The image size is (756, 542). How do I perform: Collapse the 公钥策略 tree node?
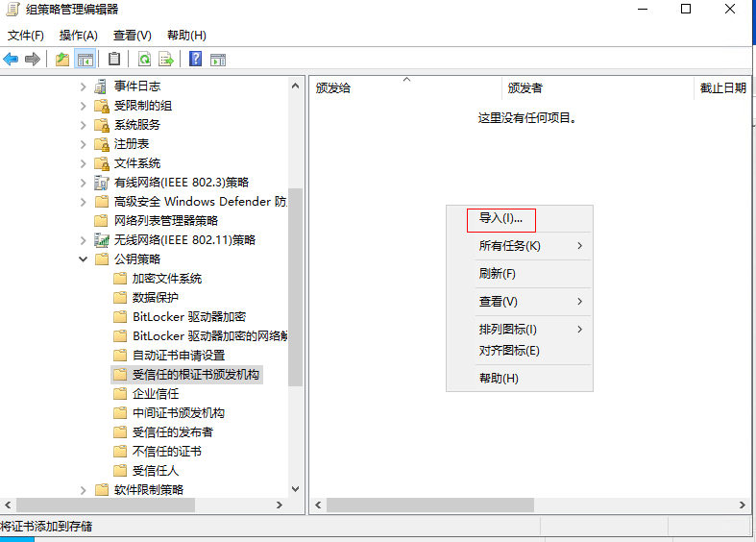83,259
